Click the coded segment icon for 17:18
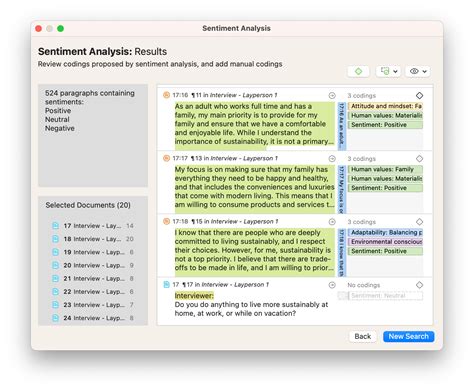474x391 pixels. (x=166, y=221)
